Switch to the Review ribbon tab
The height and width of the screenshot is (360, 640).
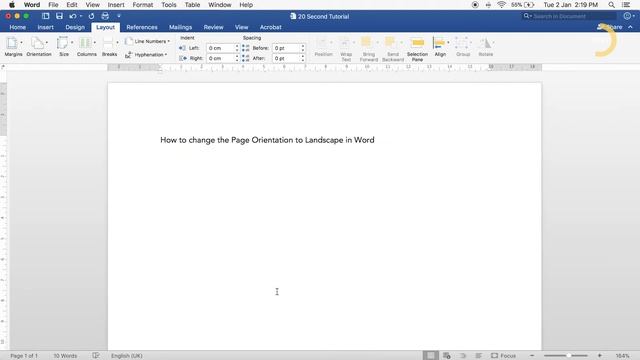pos(213,27)
